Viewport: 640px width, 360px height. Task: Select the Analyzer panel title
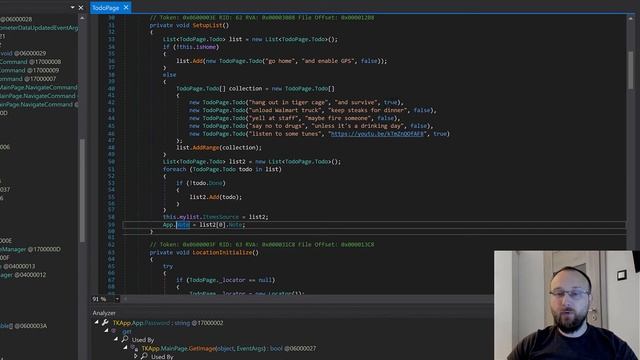(x=104, y=313)
